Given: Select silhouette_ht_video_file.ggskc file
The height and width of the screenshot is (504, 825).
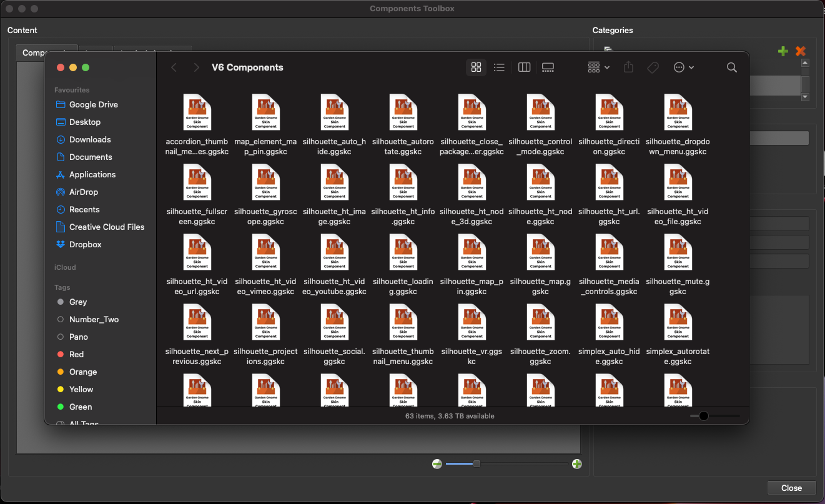Looking at the screenshot, I should coord(678,195).
